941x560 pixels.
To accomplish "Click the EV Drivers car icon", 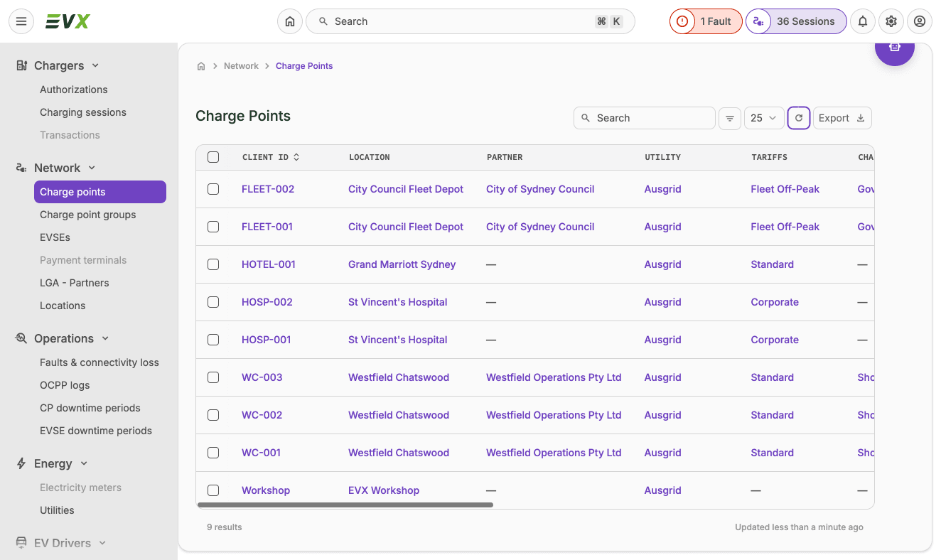I will [22, 543].
